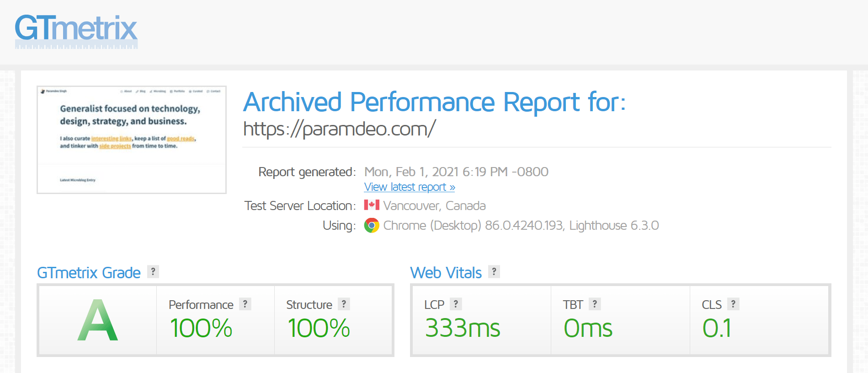868x373 pixels.
Task: Open the View latest report link
Action: (410, 187)
